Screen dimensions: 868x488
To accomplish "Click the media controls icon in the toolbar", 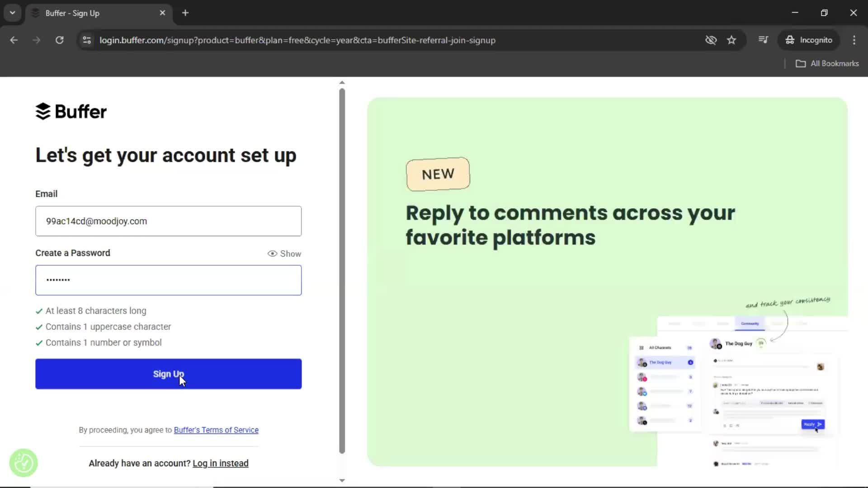I will click(x=763, y=40).
